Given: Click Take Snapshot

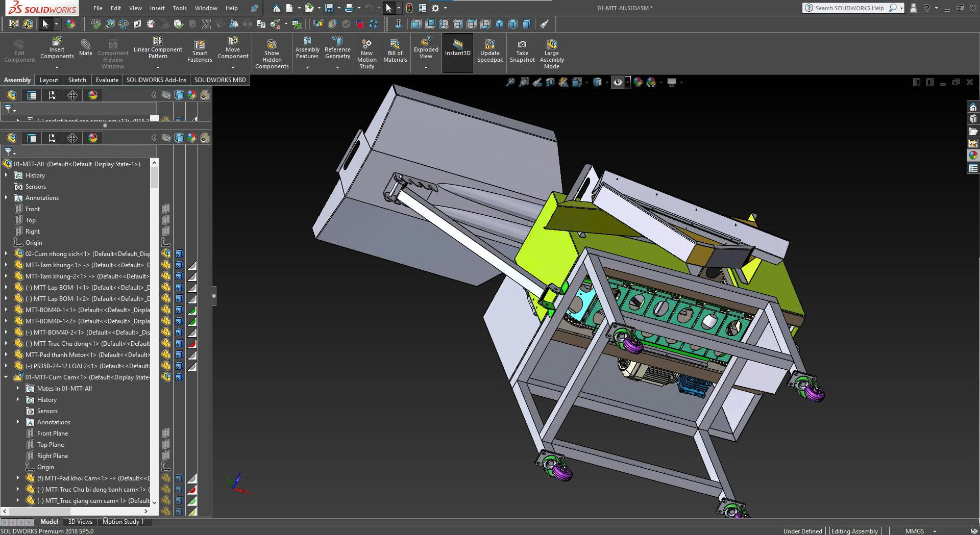Looking at the screenshot, I should click(522, 51).
